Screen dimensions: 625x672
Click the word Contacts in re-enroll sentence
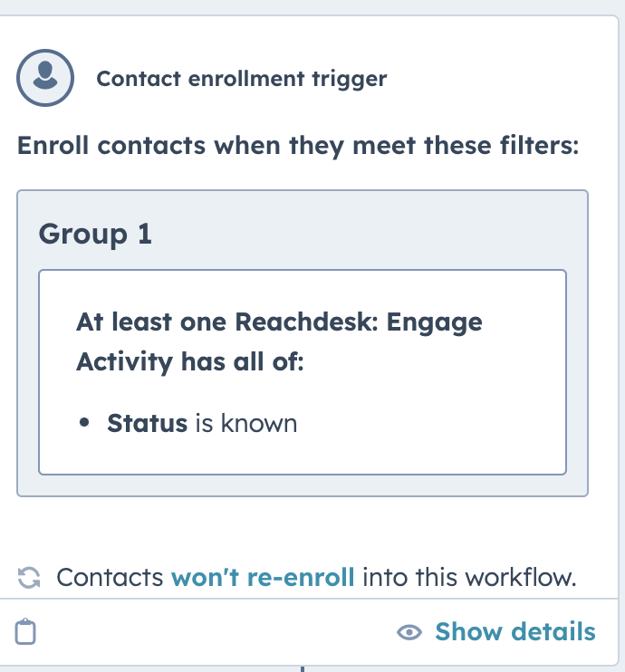coord(110,577)
